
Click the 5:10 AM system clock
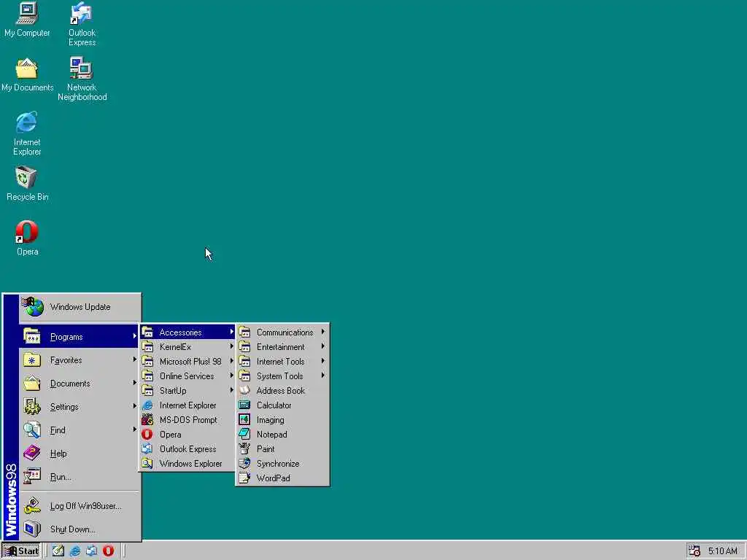pos(722,551)
